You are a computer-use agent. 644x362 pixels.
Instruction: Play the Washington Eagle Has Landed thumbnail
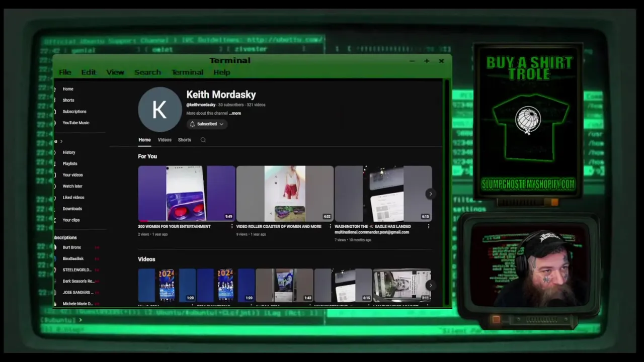(383, 193)
